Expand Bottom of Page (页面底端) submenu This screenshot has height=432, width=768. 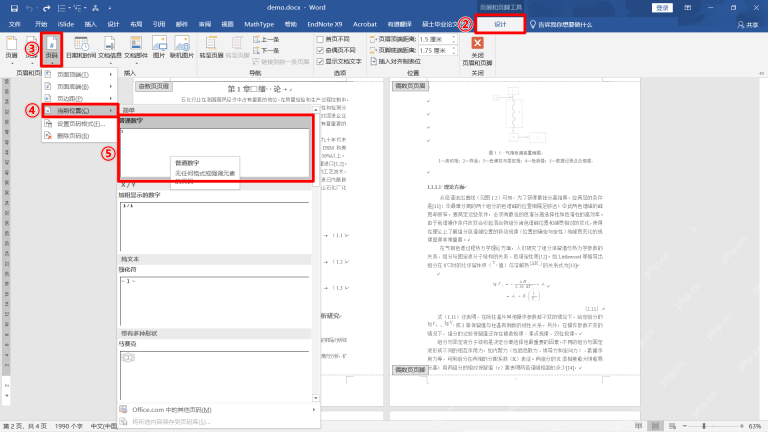pyautogui.click(x=79, y=87)
